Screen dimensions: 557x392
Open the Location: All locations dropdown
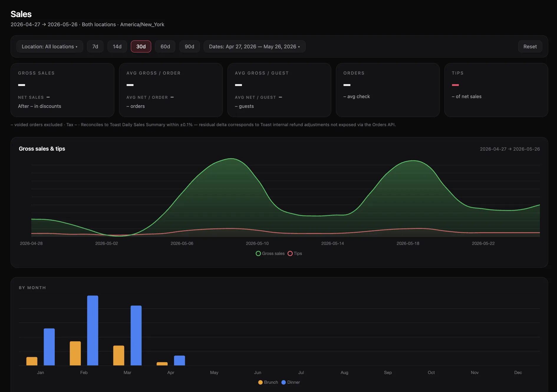click(50, 47)
